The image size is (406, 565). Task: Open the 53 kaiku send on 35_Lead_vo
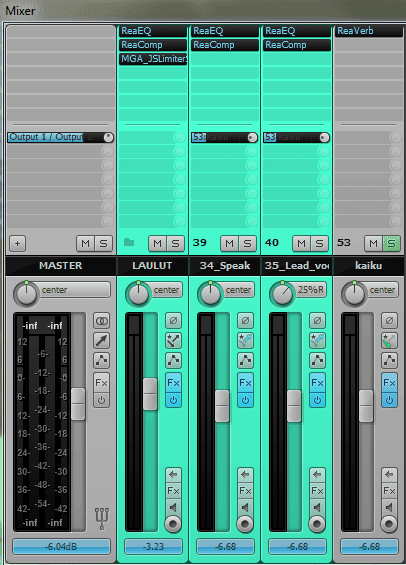point(296,137)
